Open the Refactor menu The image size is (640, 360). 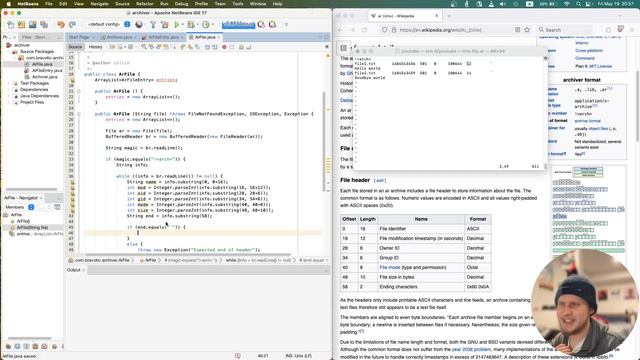pos(144,4)
